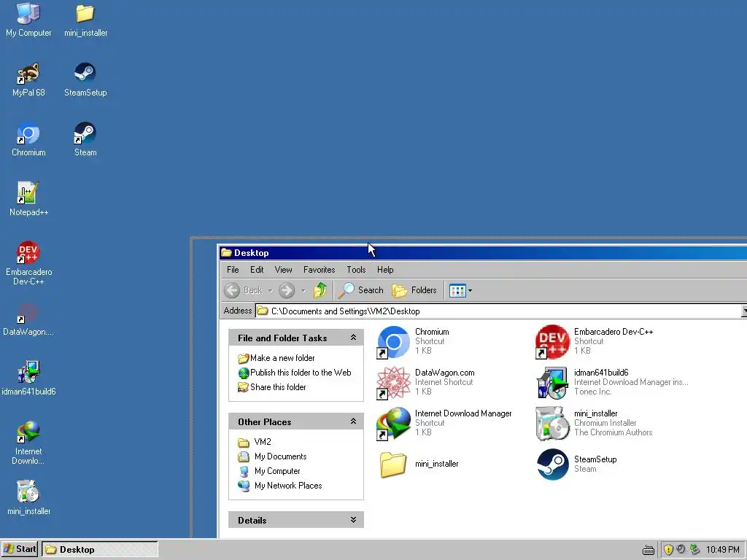Open the Edit menu

[257, 270]
